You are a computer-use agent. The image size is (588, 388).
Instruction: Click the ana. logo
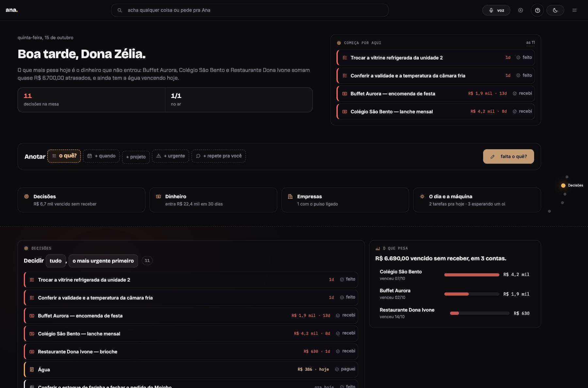(12, 10)
